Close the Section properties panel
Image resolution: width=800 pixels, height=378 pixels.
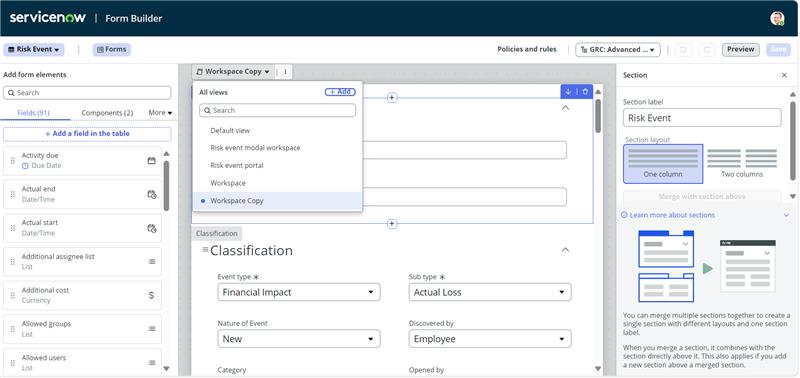[x=784, y=75]
